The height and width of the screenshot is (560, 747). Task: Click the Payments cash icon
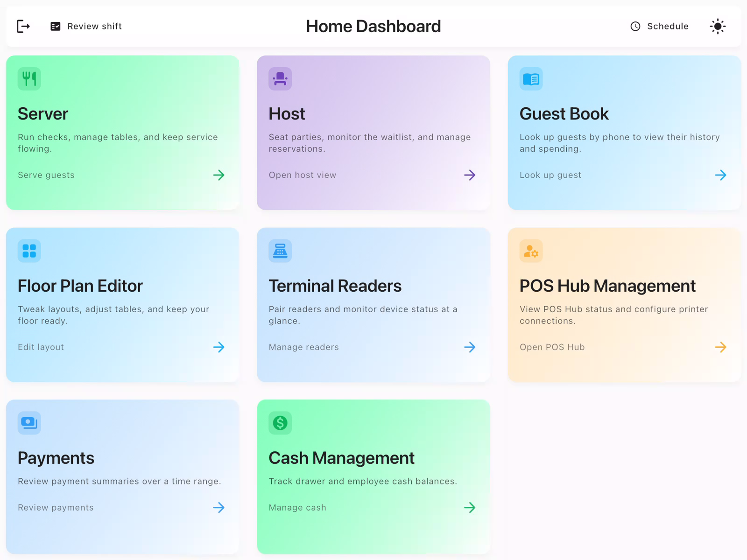pyautogui.click(x=29, y=423)
